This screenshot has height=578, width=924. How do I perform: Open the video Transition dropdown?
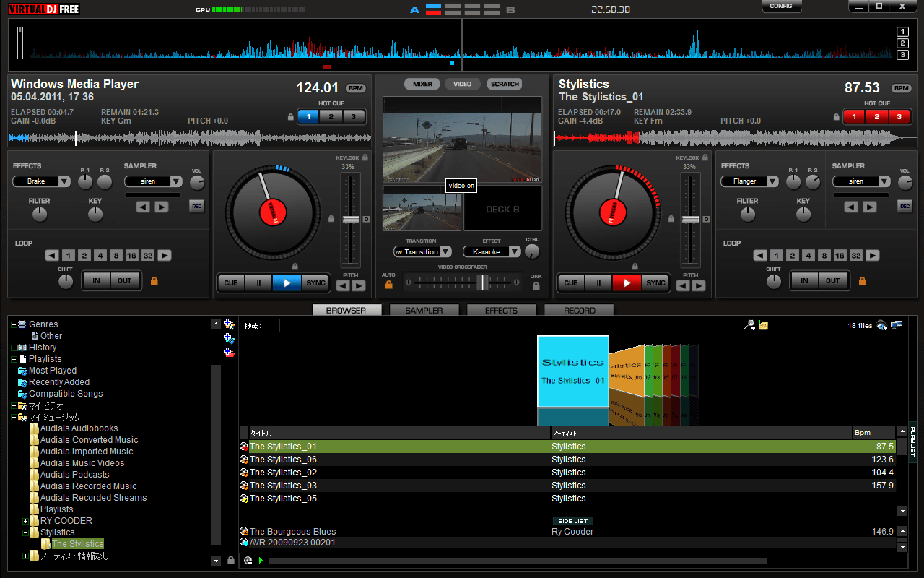point(422,251)
